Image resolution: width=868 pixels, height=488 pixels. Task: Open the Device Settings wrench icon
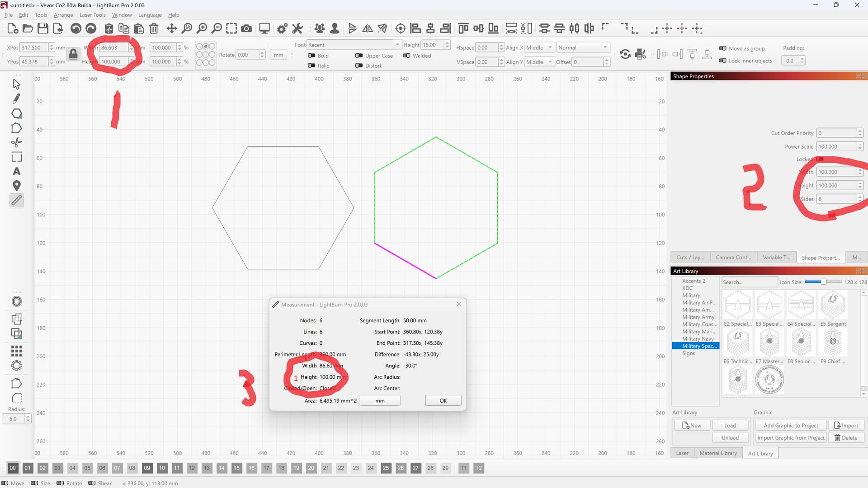click(x=297, y=28)
